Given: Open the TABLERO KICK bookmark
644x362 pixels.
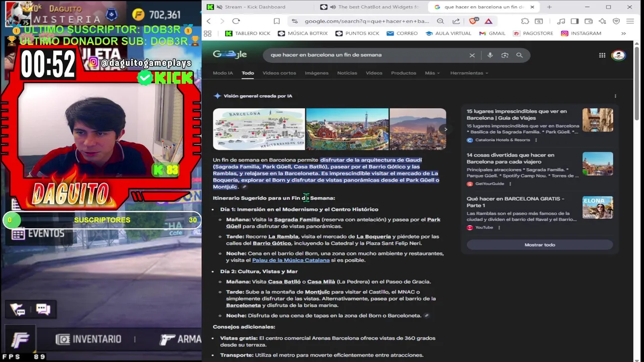Looking at the screenshot, I should coord(248,33).
